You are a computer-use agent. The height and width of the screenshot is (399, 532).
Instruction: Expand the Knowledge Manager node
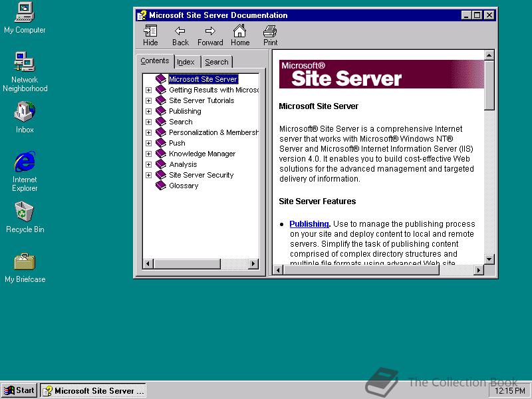coord(148,154)
